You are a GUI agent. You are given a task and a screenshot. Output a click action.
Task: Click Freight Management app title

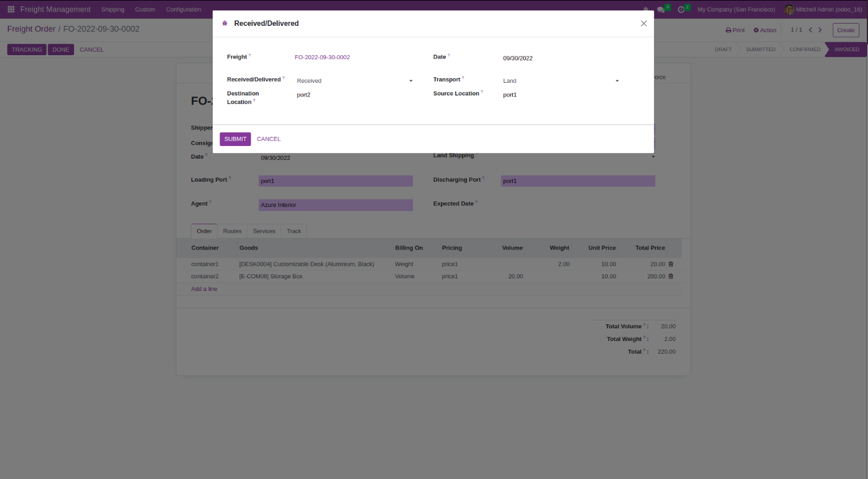coord(55,9)
